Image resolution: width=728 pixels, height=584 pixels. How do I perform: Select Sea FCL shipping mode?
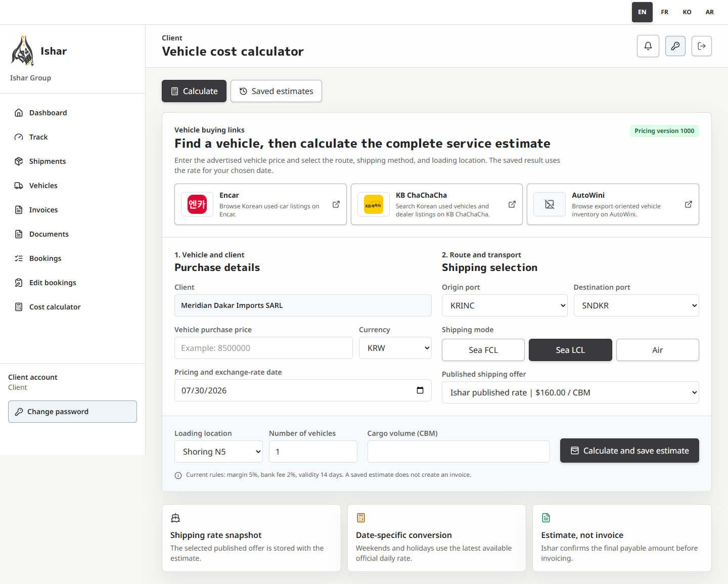(483, 350)
